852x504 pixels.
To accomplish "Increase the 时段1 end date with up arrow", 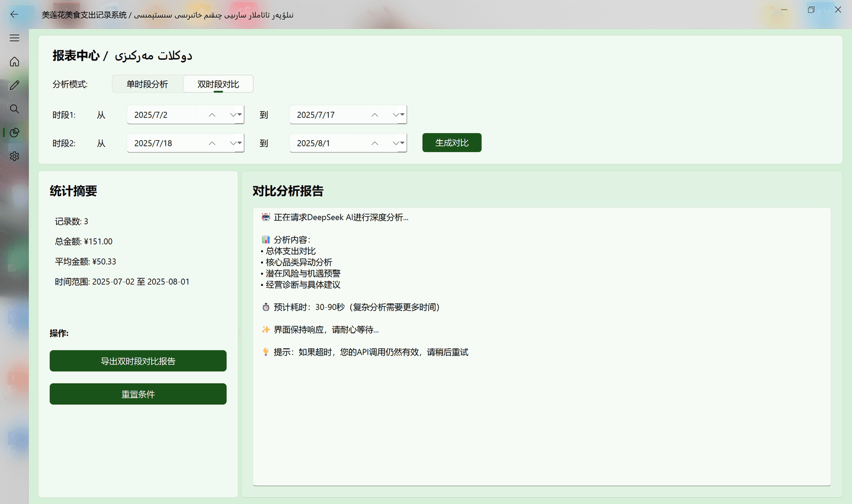I will point(375,115).
